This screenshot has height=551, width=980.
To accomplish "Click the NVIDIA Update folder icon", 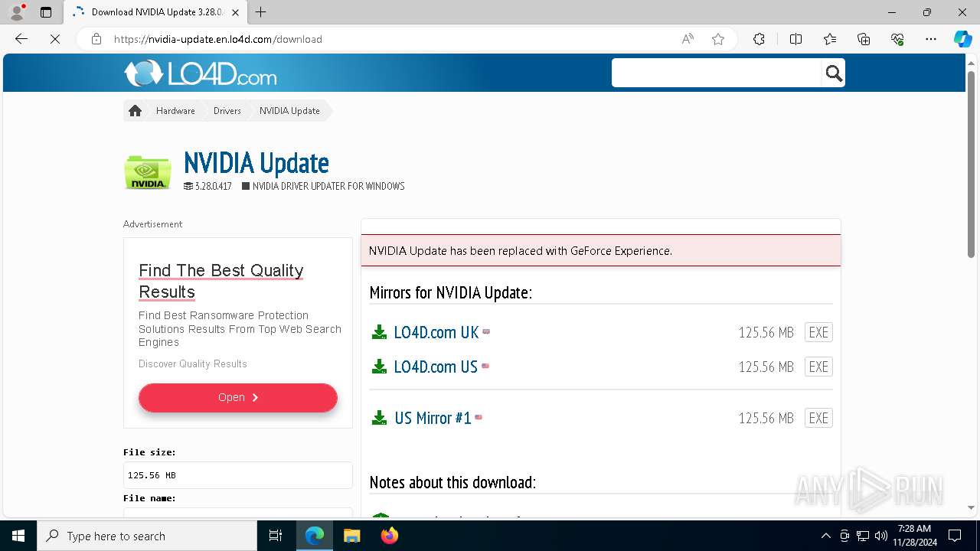I will [x=147, y=171].
